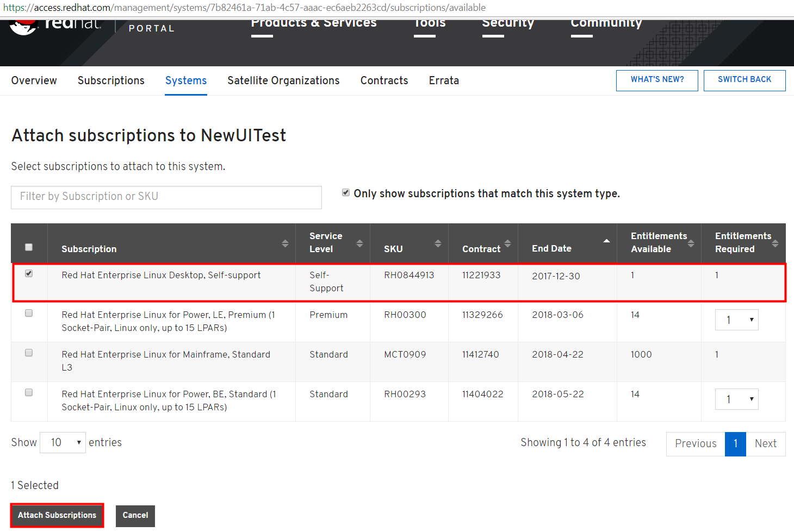
Task: Click the Cancel button
Action: pyautogui.click(x=135, y=516)
